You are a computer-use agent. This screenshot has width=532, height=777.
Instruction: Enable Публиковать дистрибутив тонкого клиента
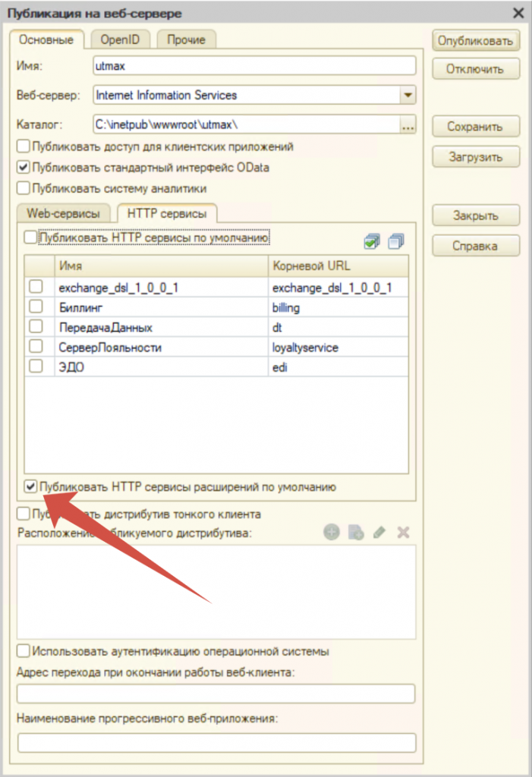pos(23,514)
